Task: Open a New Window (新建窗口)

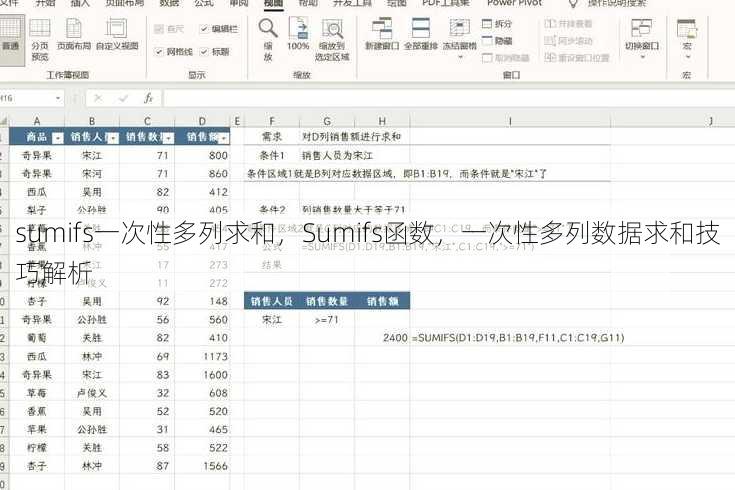Action: tap(382, 34)
